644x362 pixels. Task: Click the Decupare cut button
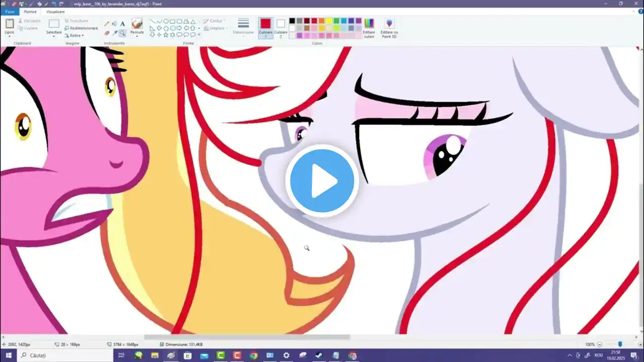pos(30,21)
